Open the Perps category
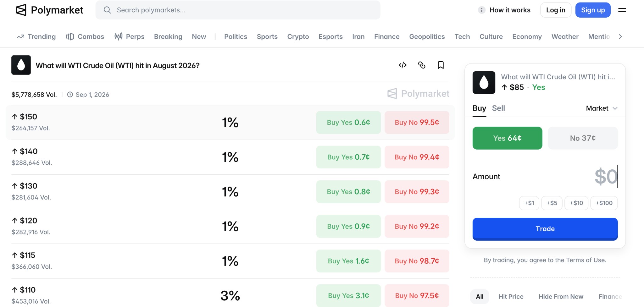The image size is (644, 307). coord(129,37)
